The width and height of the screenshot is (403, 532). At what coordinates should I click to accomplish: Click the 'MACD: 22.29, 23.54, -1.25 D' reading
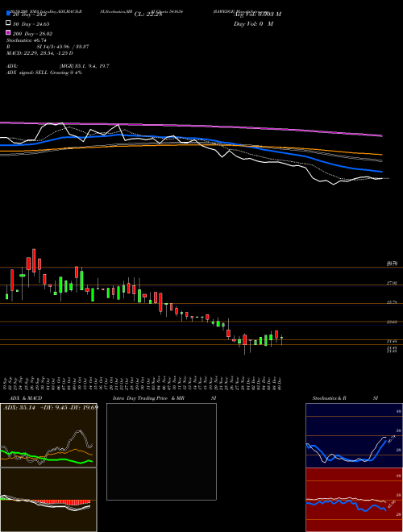pos(39,53)
